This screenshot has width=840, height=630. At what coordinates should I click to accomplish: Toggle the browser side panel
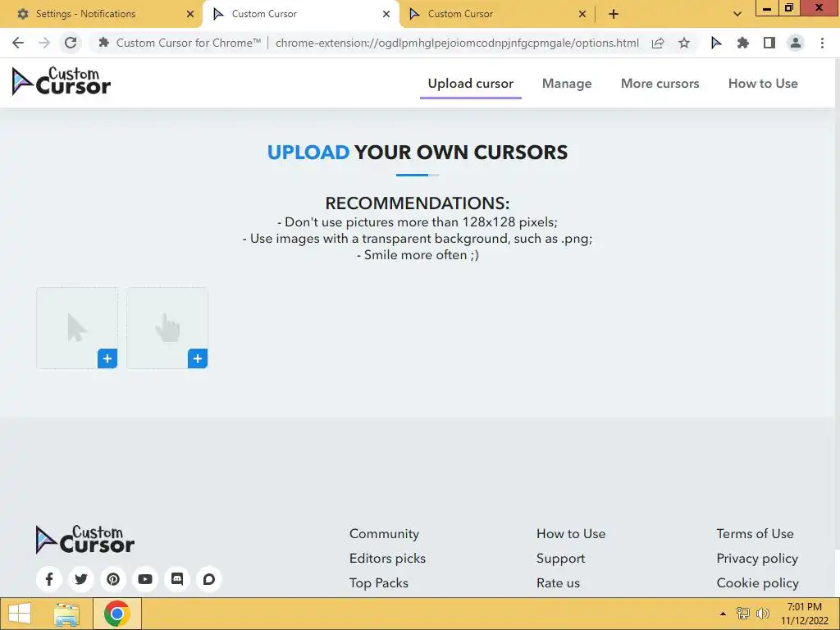pyautogui.click(x=769, y=43)
